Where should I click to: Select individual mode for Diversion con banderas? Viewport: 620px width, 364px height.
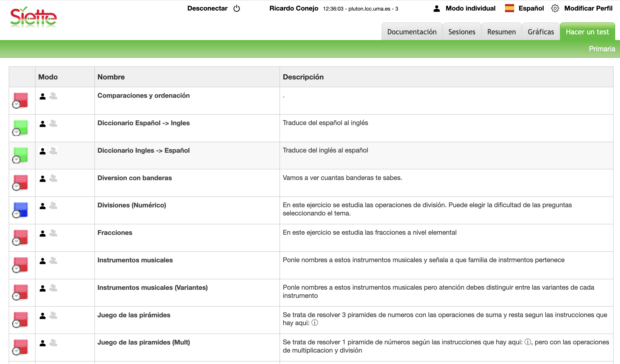43,179
